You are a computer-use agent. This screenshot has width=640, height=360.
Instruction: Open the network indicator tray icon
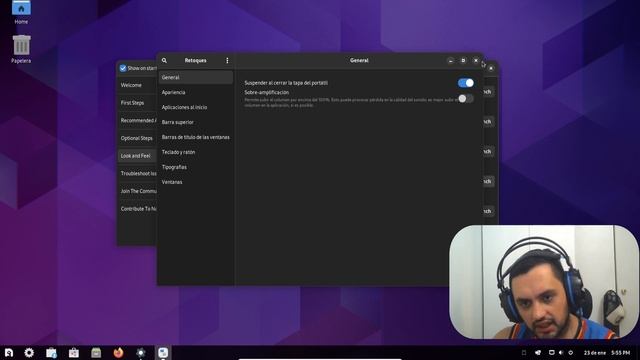[x=571, y=353]
